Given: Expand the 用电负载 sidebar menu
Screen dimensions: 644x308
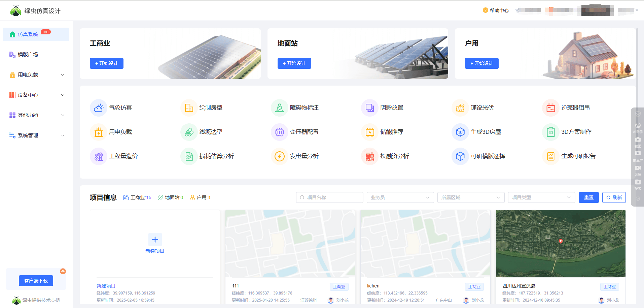Looking at the screenshot, I should (36, 75).
